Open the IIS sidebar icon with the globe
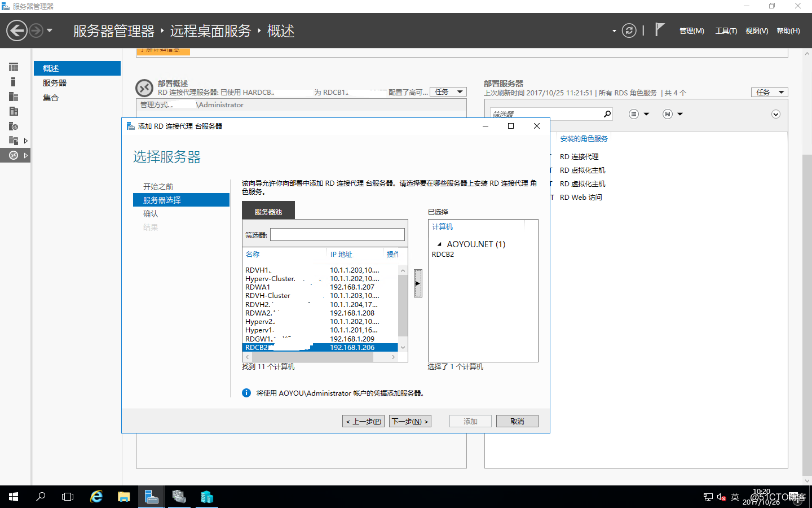 pyautogui.click(x=14, y=126)
